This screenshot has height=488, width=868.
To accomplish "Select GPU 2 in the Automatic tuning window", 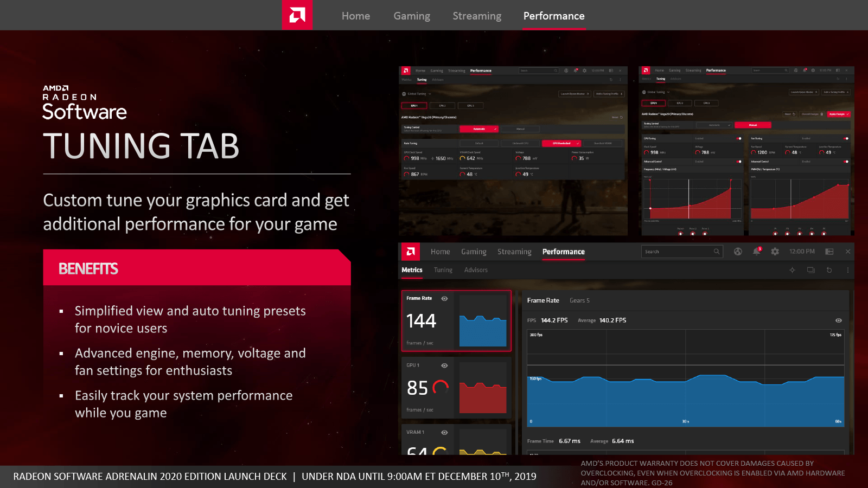I will [x=442, y=106].
